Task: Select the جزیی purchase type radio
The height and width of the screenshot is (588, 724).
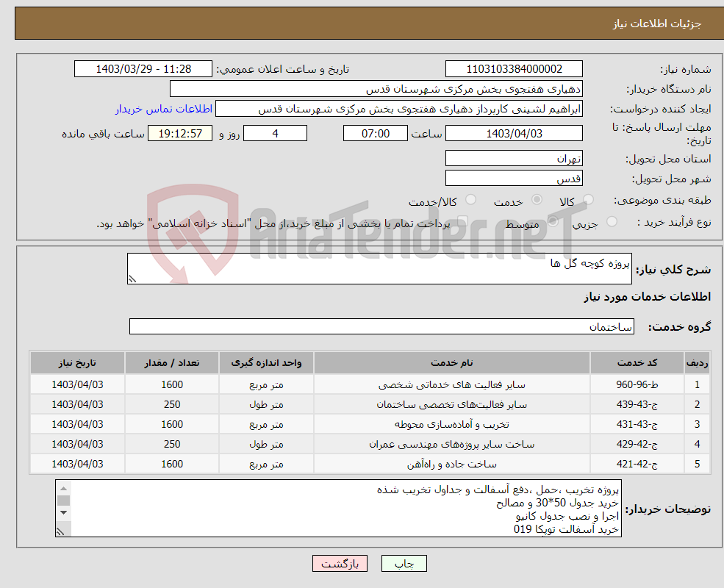Action: [612, 221]
